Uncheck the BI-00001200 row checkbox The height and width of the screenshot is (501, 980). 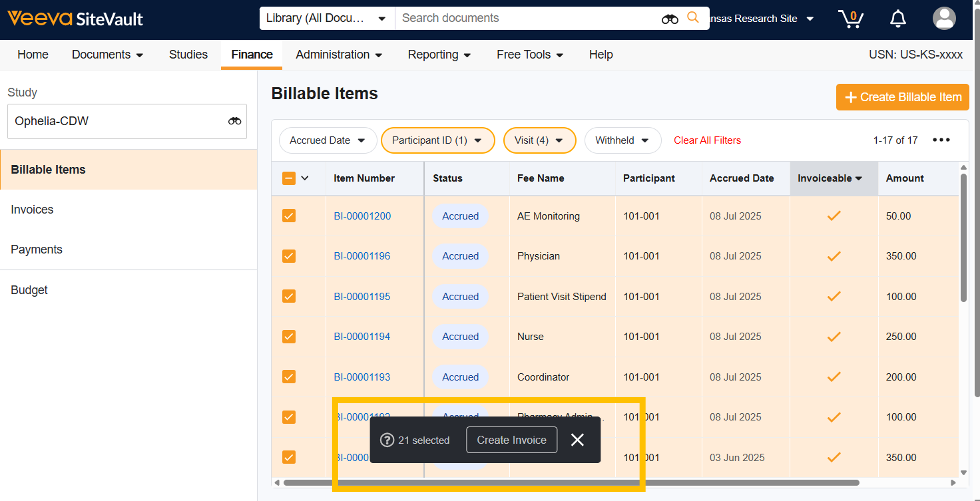[289, 216]
